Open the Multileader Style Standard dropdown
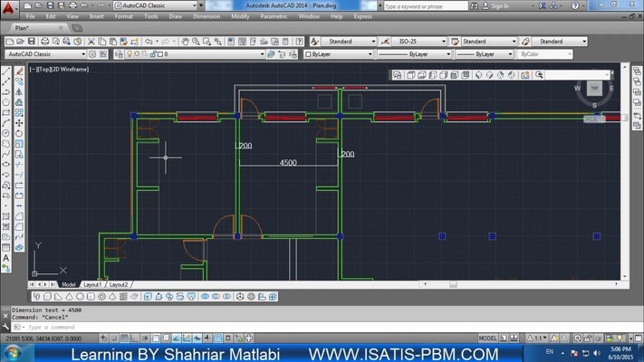The width and height of the screenshot is (644, 362). (x=560, y=42)
